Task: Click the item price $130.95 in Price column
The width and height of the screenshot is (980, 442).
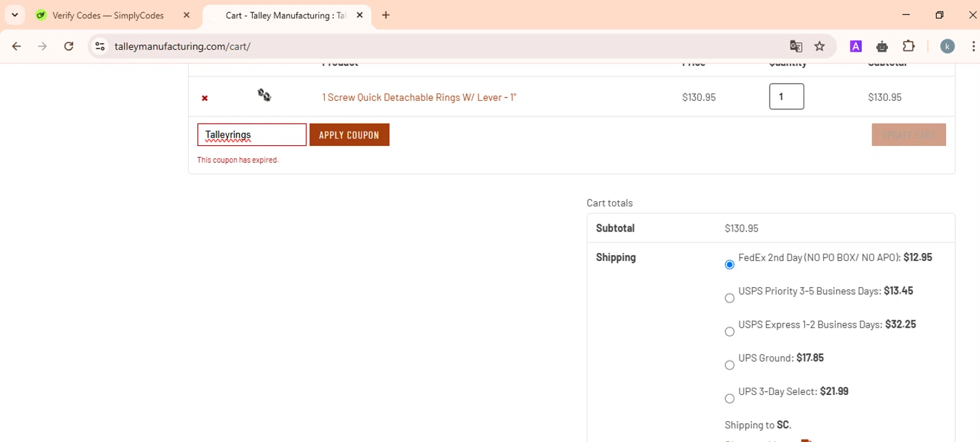Action: (699, 97)
